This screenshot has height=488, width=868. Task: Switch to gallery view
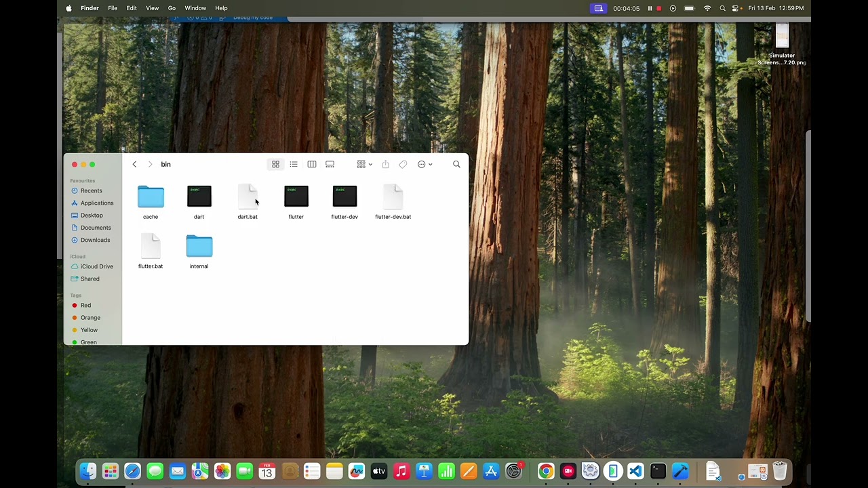click(x=330, y=164)
